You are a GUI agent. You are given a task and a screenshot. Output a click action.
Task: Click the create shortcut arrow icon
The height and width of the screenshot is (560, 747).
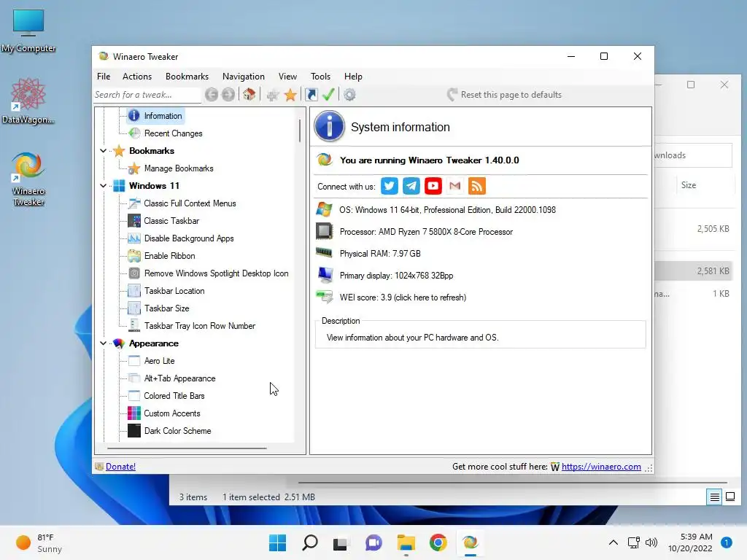coord(311,95)
